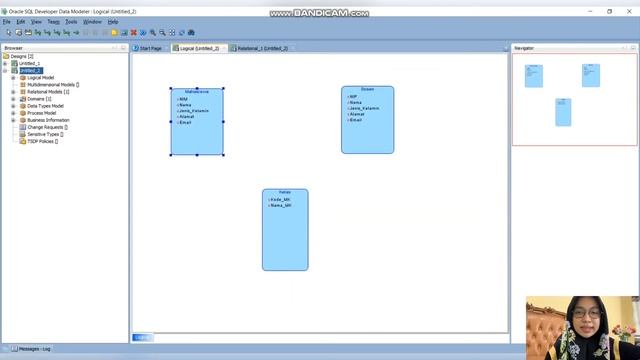
Task: Click Messages - Log label
Action: (x=35, y=349)
